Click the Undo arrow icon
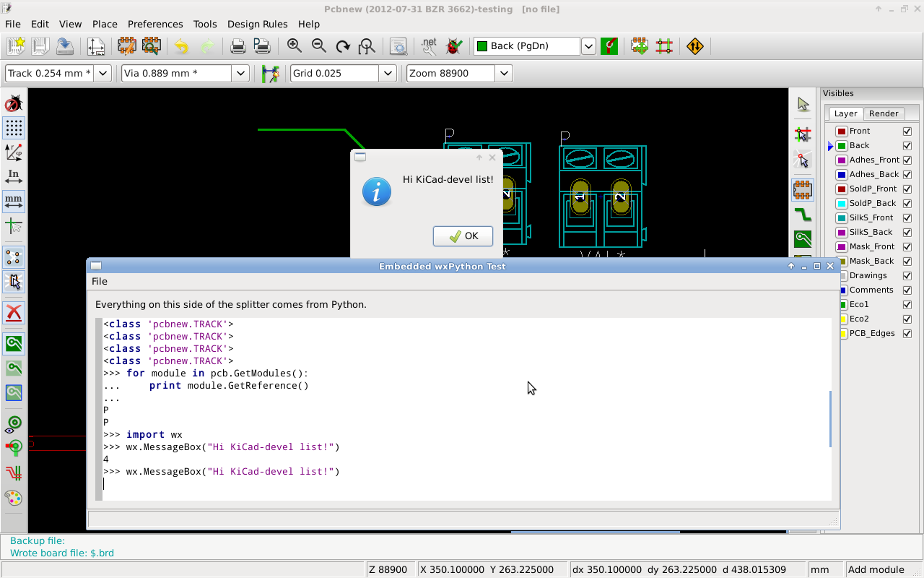The height and width of the screenshot is (578, 924). point(181,46)
